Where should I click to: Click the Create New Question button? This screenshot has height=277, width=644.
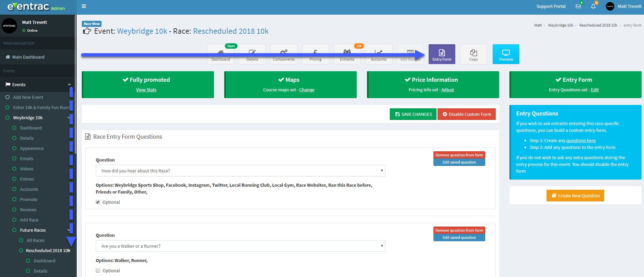(575, 196)
